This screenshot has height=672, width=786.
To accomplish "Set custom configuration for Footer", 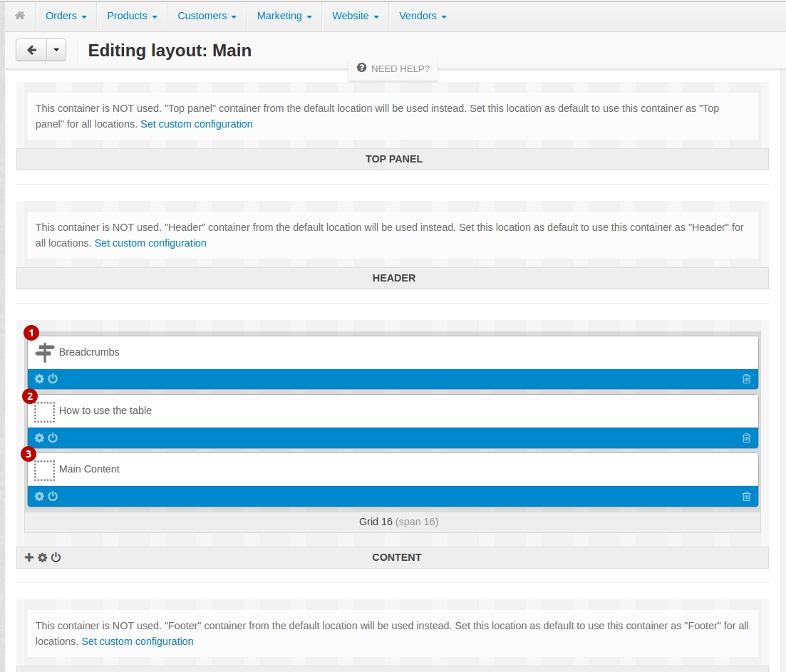I will point(138,641).
